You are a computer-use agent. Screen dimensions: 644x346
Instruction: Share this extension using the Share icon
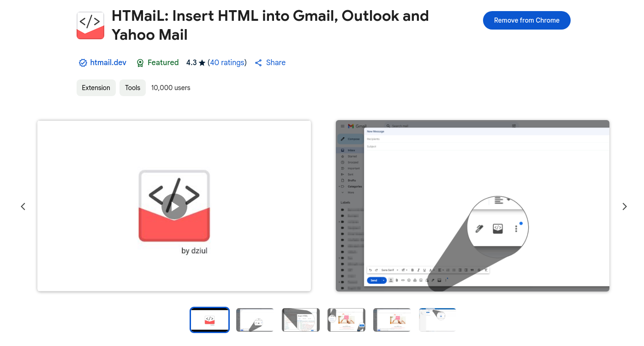[259, 63]
